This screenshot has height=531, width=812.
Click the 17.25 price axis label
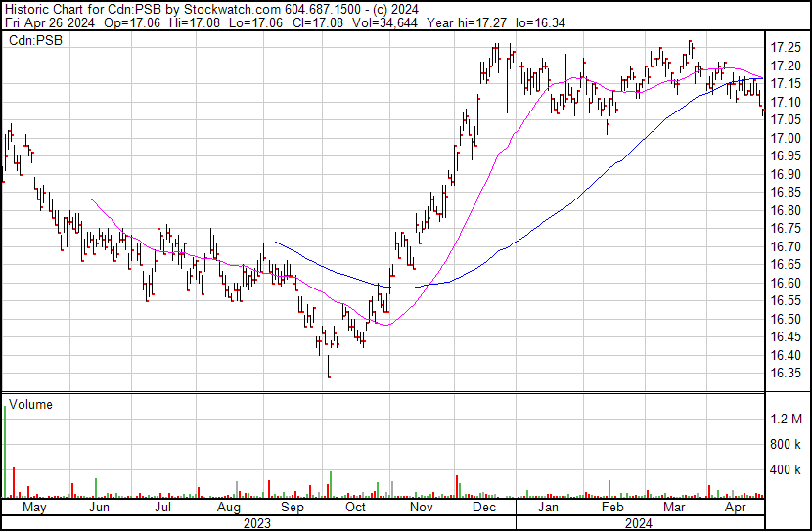pos(786,48)
